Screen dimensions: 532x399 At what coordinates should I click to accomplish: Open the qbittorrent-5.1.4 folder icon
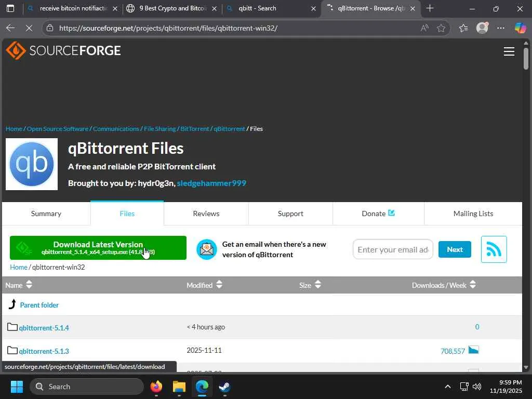tap(12, 327)
